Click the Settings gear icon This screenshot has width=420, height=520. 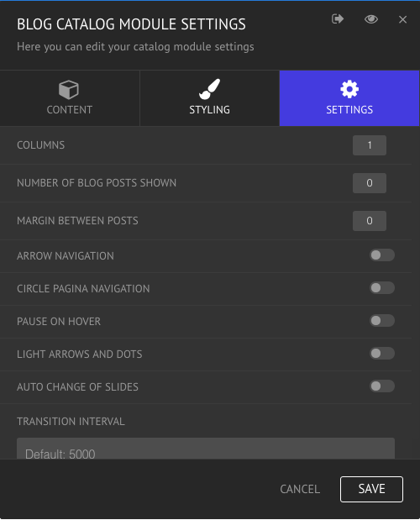[349, 89]
